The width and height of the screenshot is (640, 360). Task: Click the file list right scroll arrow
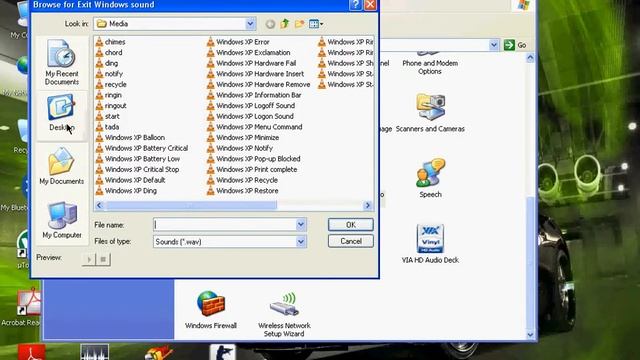tap(368, 205)
